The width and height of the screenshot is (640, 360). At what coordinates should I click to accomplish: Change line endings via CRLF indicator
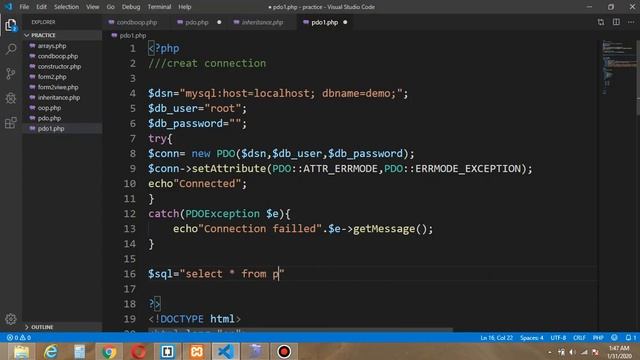tap(579, 338)
